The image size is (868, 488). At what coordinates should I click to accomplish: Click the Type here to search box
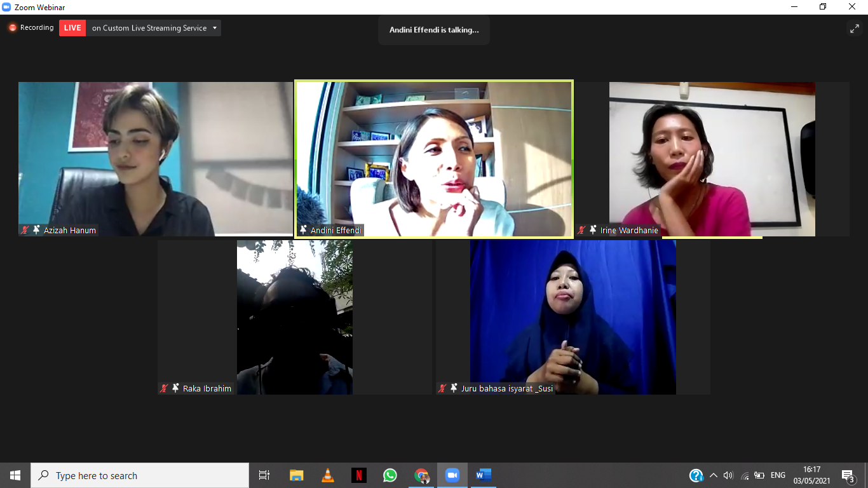click(140, 475)
